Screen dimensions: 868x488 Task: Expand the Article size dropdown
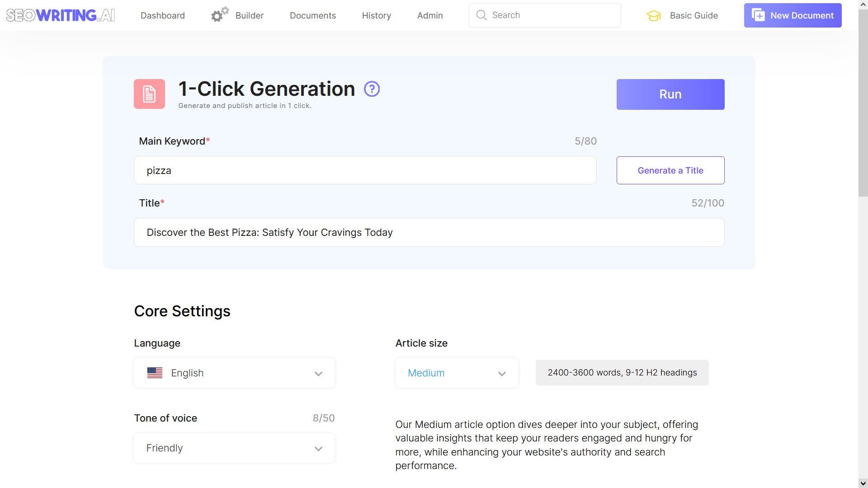[x=502, y=374]
